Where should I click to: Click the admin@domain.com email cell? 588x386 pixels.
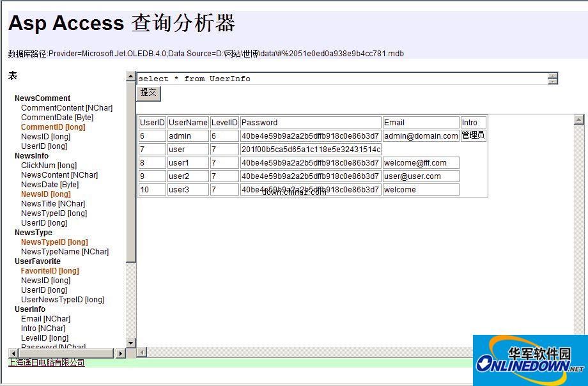(421, 135)
